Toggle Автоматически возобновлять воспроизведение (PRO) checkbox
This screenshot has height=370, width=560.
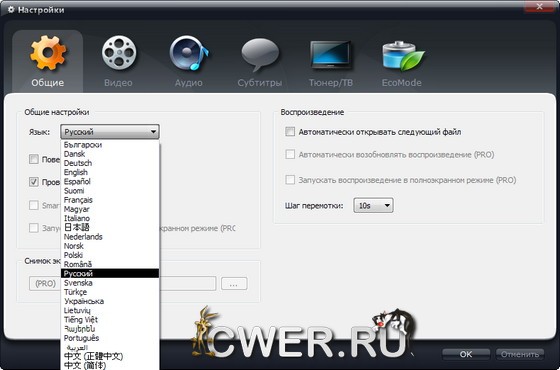[x=290, y=155]
